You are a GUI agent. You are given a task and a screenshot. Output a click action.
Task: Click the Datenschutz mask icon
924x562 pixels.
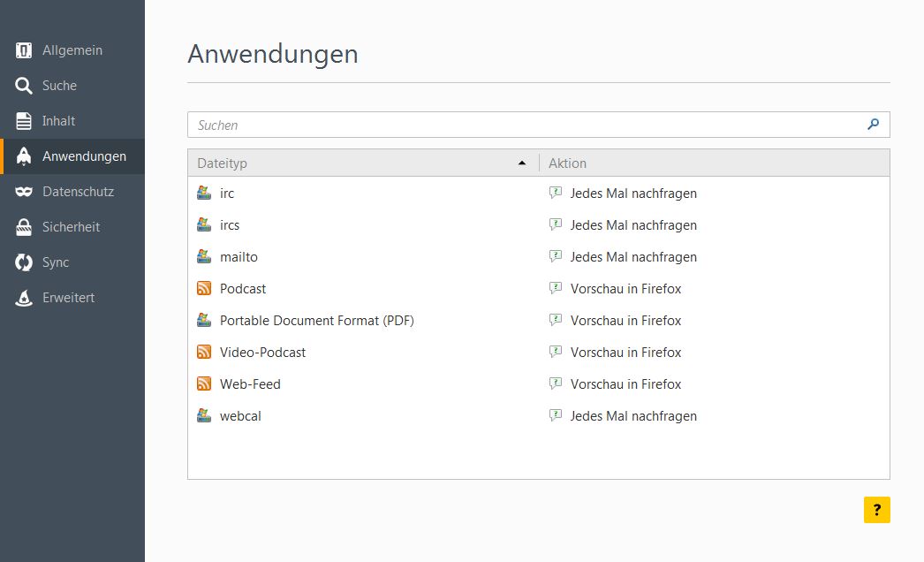point(24,192)
